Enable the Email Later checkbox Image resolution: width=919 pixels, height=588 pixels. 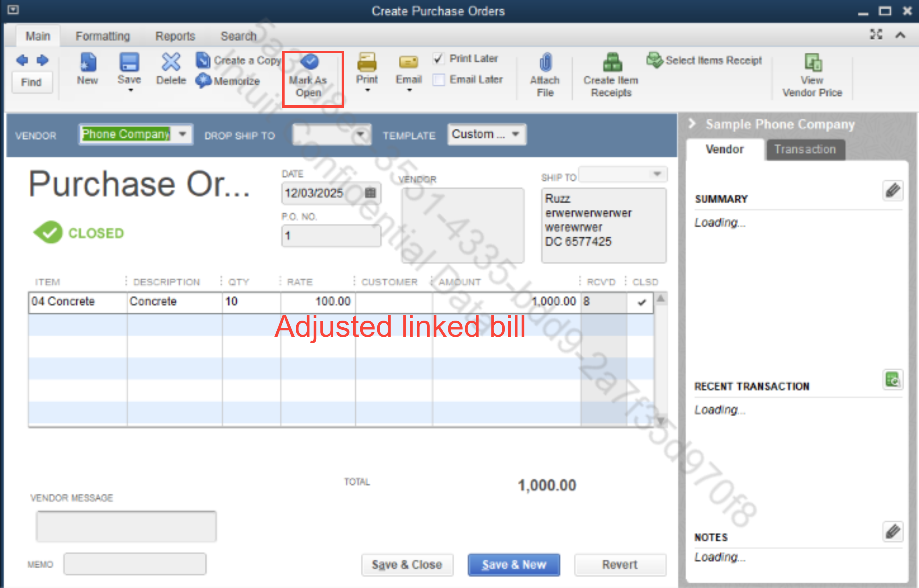438,80
